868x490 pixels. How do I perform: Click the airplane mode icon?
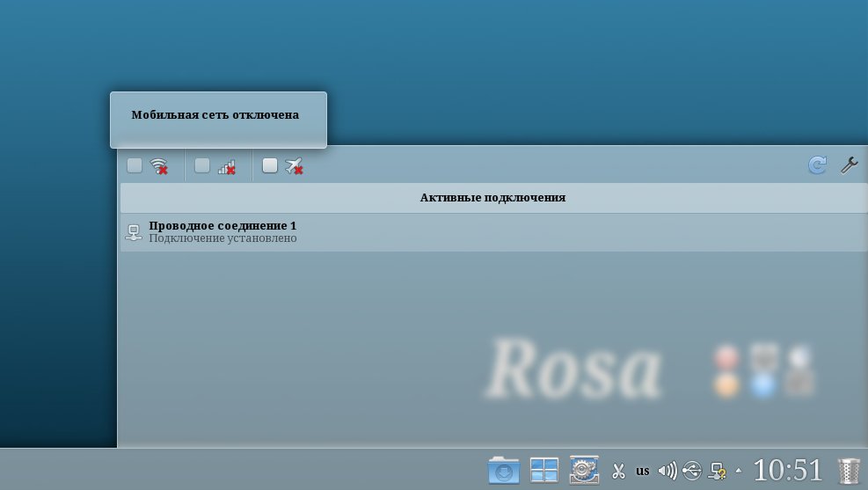click(x=294, y=166)
